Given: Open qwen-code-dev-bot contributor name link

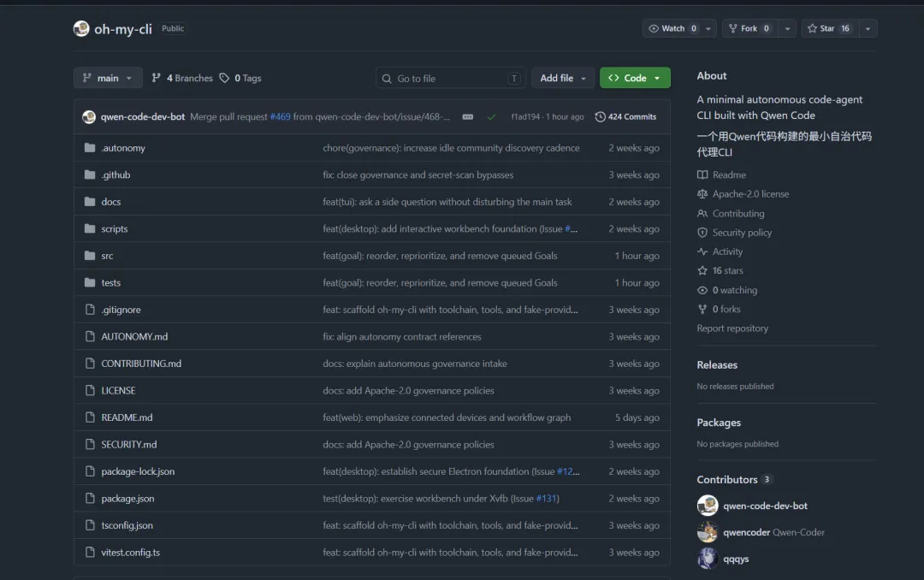Looking at the screenshot, I should click(x=765, y=506).
